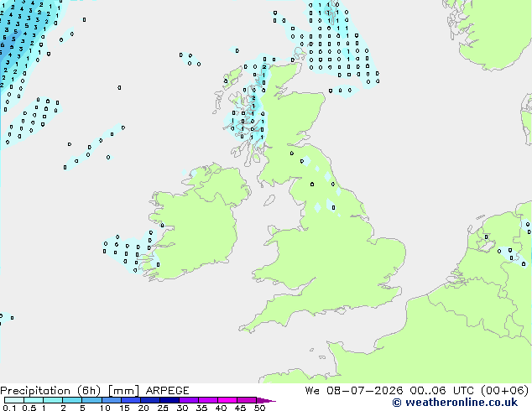This screenshot has height=411, width=532.
Task: Click the 40–45 mm magenta legend box
Action: point(227,400)
